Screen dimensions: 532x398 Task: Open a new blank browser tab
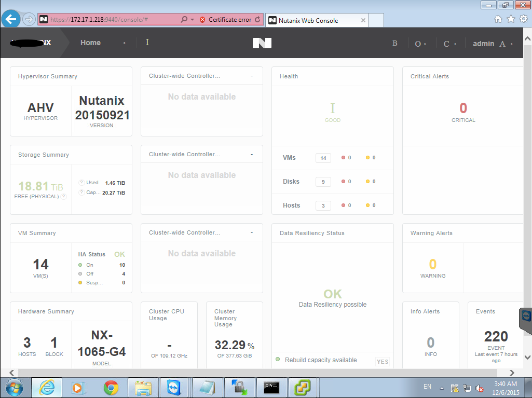tap(376, 20)
